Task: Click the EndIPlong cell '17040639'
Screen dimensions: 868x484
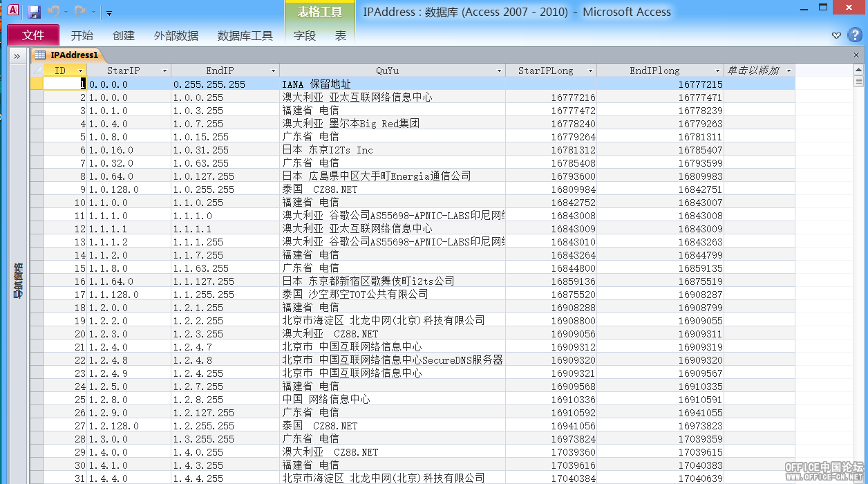Action: tap(660, 478)
